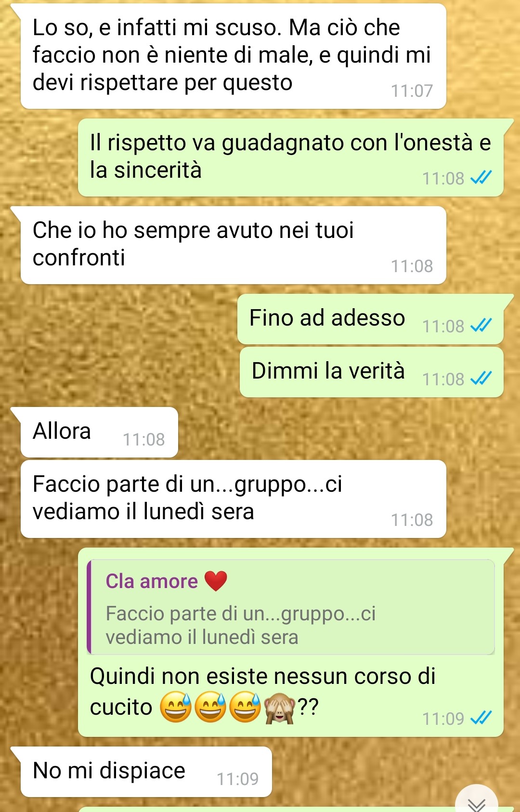Tap the red heart emoji in quoted reply
This screenshot has height=812, width=520.
pos(216,581)
